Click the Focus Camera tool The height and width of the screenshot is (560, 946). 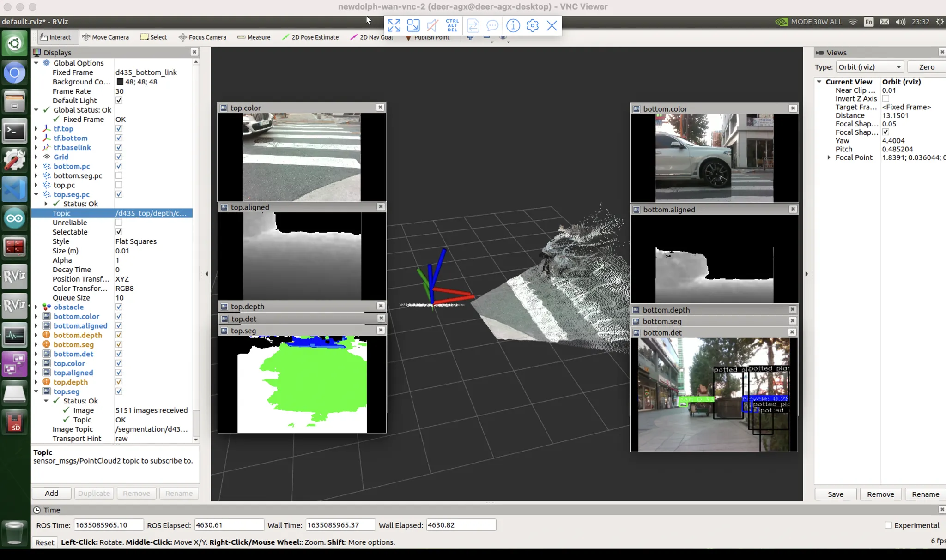202,37
